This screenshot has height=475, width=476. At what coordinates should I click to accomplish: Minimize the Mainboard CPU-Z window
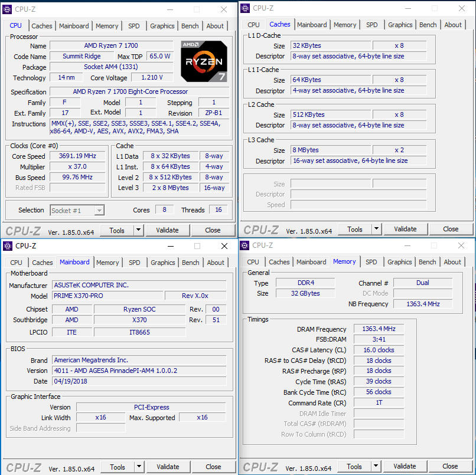coord(171,246)
